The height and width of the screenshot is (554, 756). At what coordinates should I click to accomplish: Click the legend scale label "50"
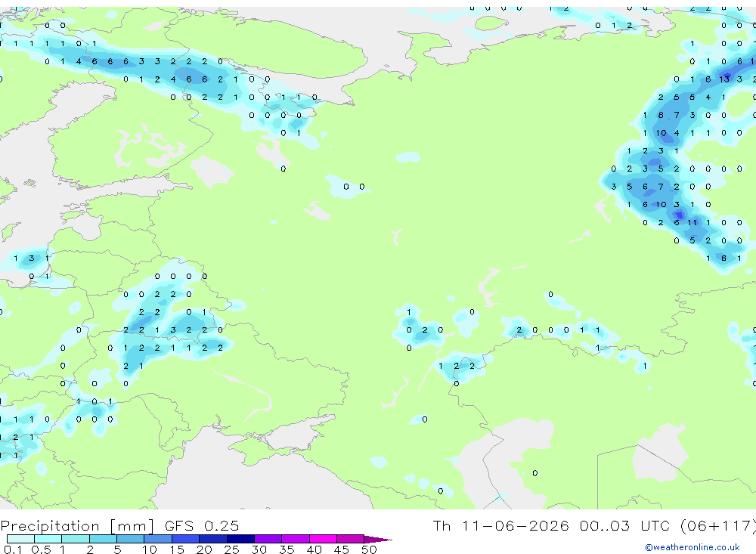click(369, 549)
